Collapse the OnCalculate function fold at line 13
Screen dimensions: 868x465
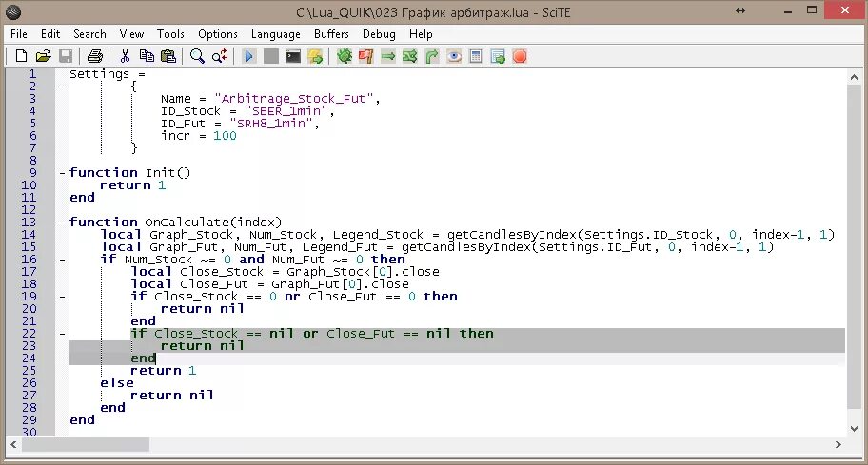click(x=62, y=223)
